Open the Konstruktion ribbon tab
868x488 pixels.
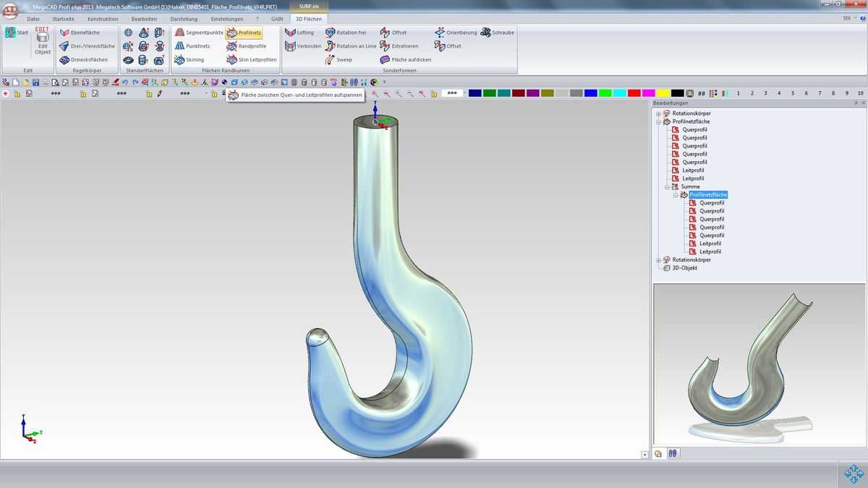(103, 19)
